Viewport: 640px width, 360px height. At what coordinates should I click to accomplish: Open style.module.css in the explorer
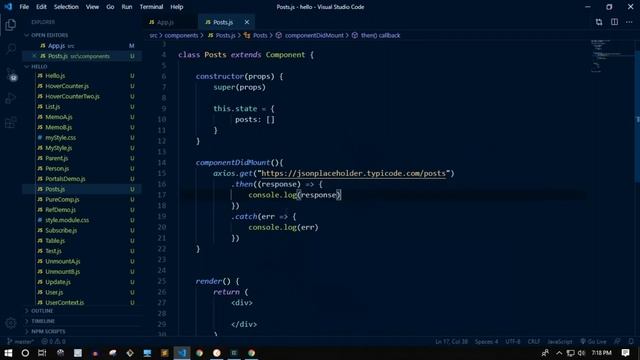pyautogui.click(x=83, y=220)
